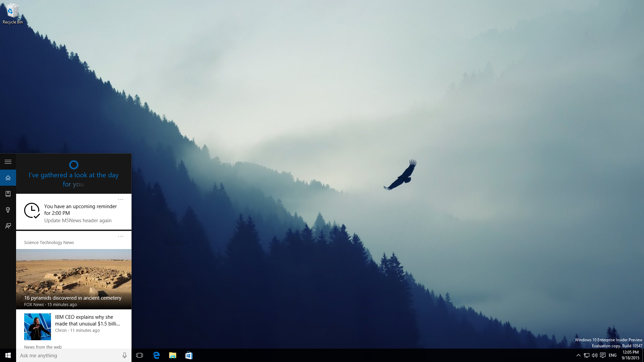Image resolution: width=644 pixels, height=362 pixels.
Task: Click 'Chron · 11 minutes ago' source line
Action: point(77,330)
